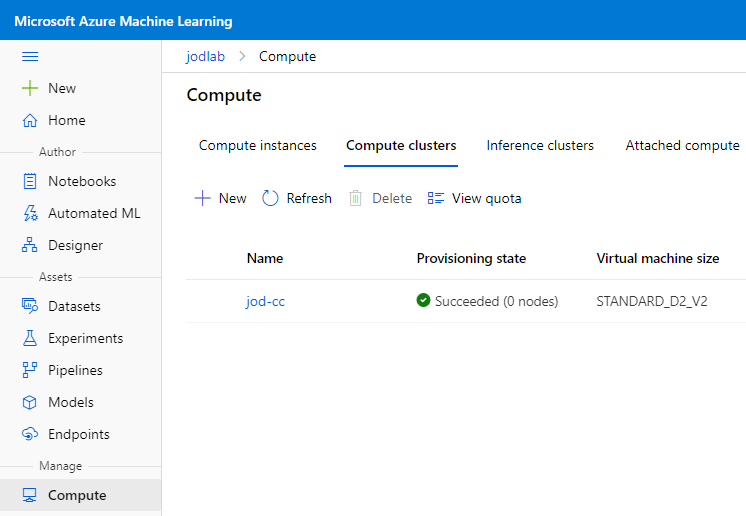Image resolution: width=746 pixels, height=516 pixels.
Task: Open Datasets using its sidebar icon
Action: tap(30, 306)
